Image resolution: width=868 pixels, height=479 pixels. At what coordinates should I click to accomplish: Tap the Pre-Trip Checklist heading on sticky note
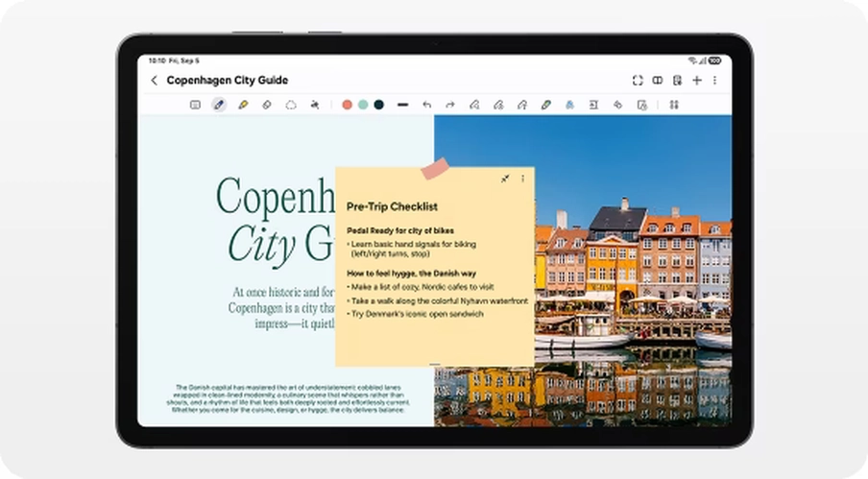point(392,206)
